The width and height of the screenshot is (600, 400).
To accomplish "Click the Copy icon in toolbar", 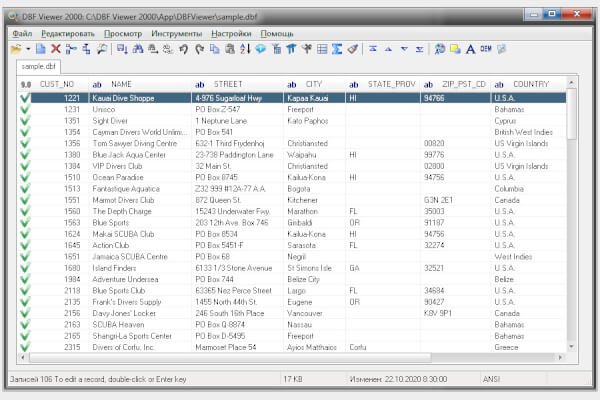I will click(x=215, y=49).
